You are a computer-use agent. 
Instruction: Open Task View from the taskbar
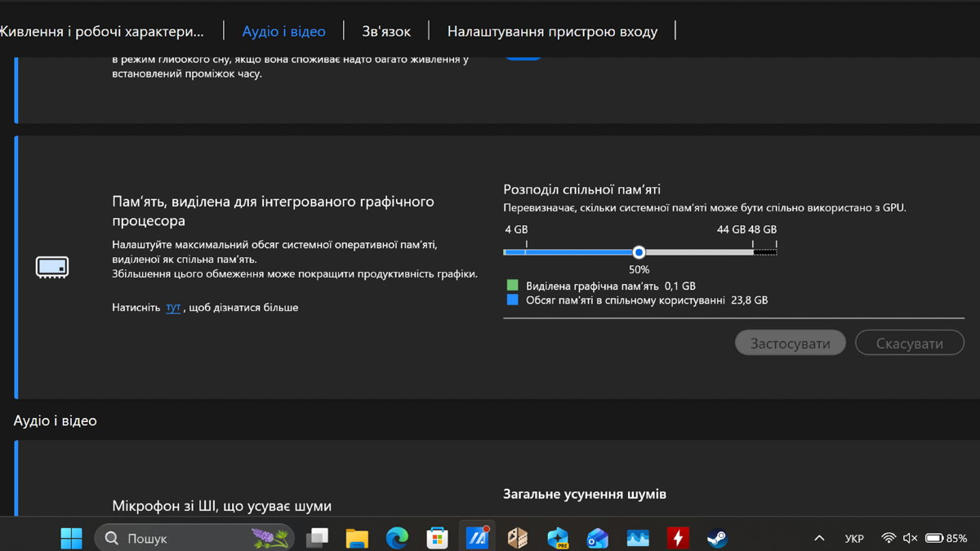point(317,538)
